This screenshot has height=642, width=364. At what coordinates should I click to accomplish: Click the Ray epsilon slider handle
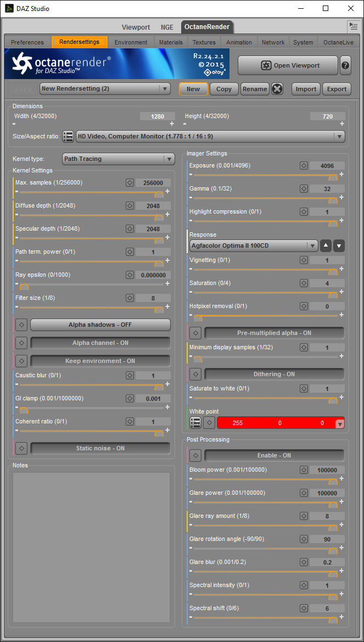(24, 287)
